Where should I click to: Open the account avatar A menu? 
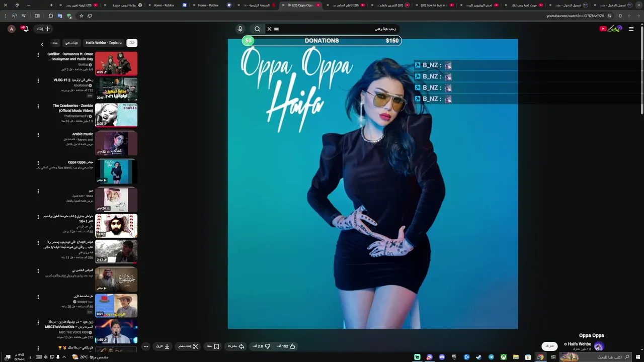click(12, 29)
